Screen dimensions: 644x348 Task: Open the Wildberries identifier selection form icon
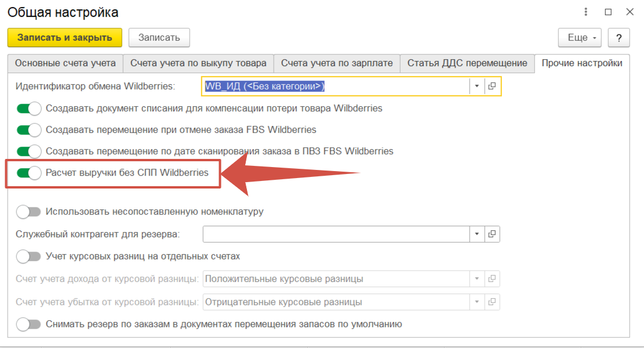(x=492, y=86)
